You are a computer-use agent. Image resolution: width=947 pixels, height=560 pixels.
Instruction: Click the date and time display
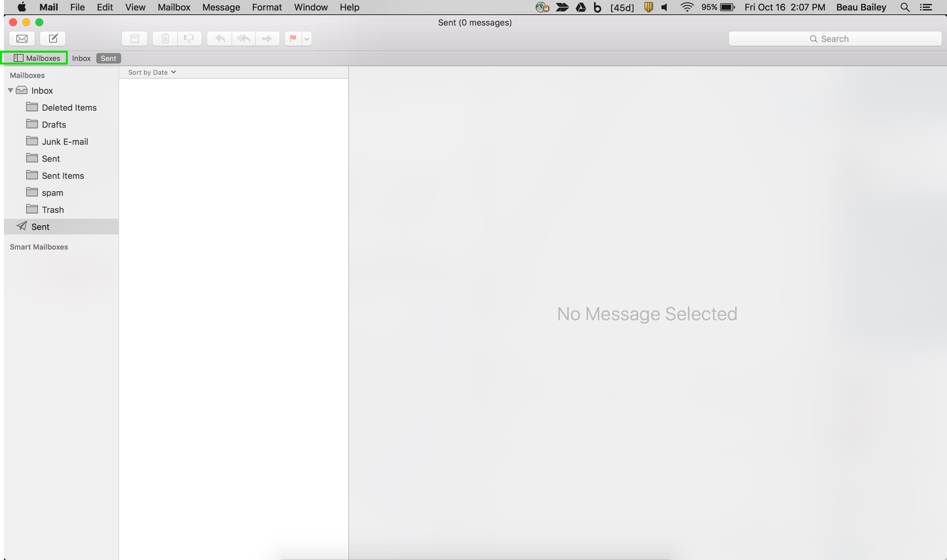(785, 7)
